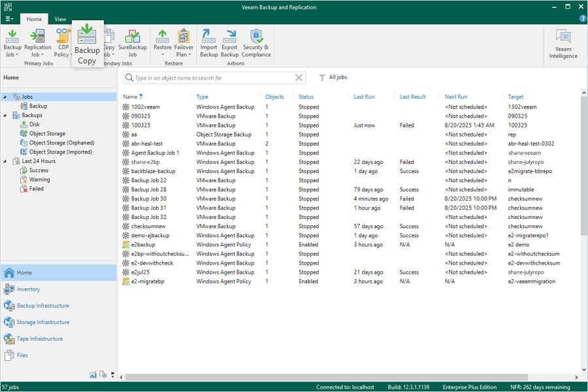This screenshot has width=588, height=392.
Task: Open navigation pane overflow arrow
Action: pos(112,374)
